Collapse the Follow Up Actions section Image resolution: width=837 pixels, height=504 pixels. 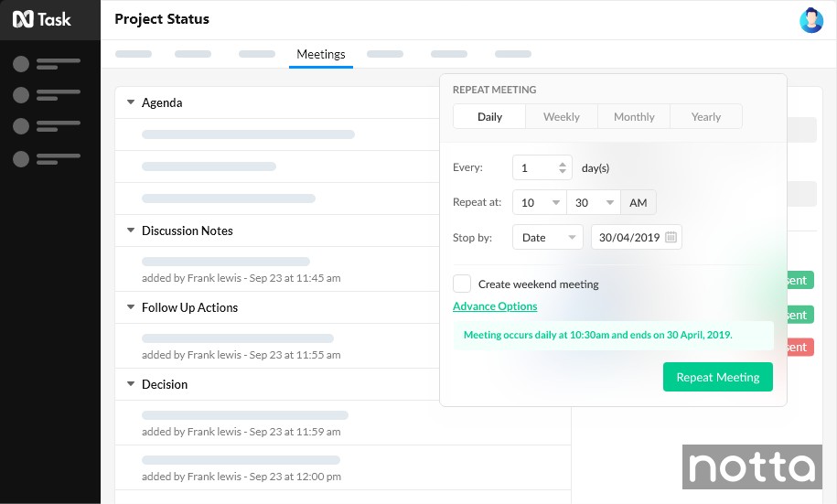(x=131, y=307)
